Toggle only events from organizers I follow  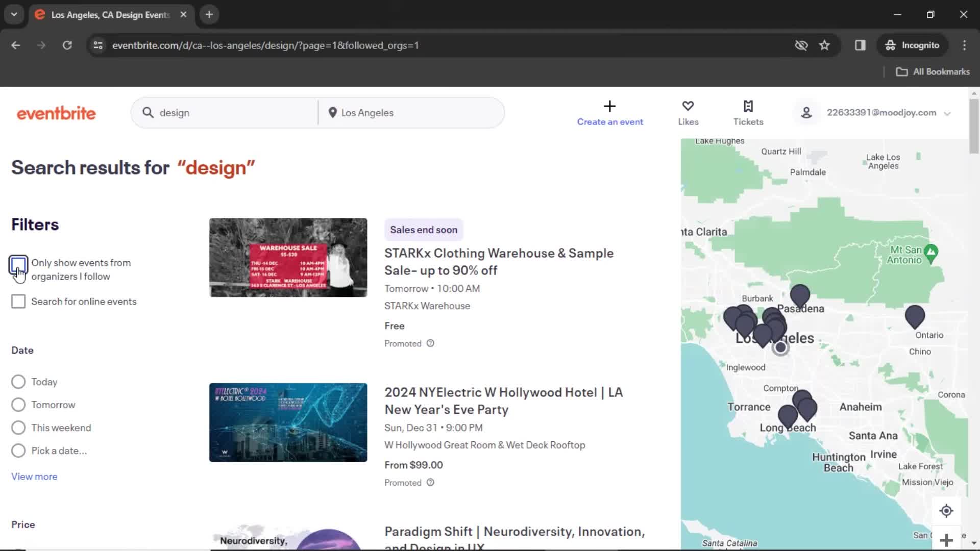pos(18,264)
